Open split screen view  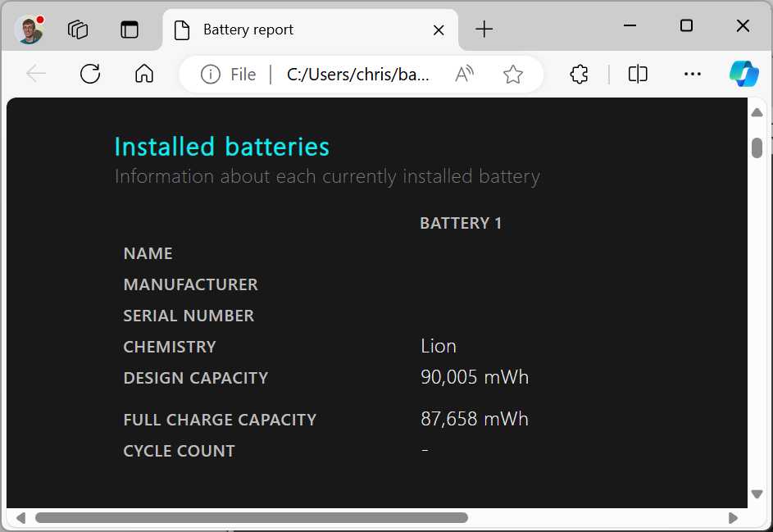[638, 74]
